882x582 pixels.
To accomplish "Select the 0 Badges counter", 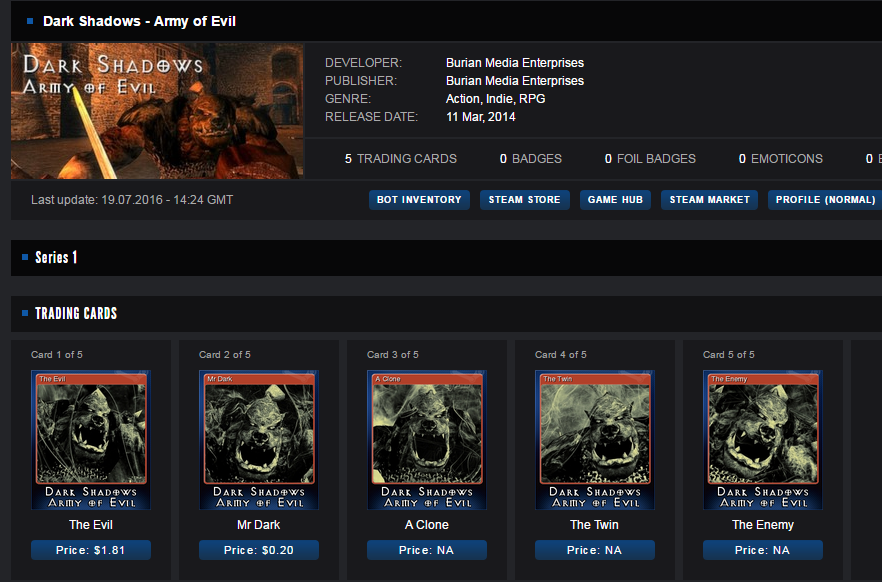I will 530,159.
